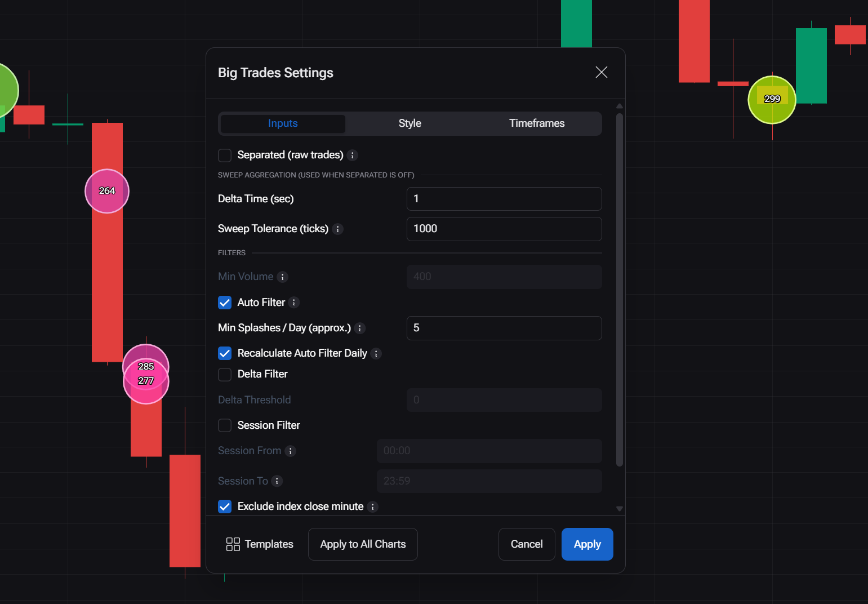Click the green 299 trade bubble on chart
Screen dimensions: 868x604
[x=772, y=100]
